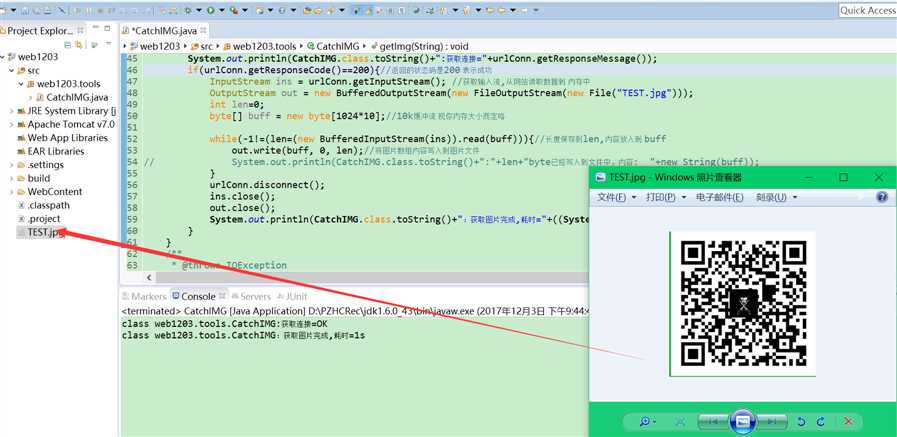Click the Search toolbar icon

coord(331,10)
